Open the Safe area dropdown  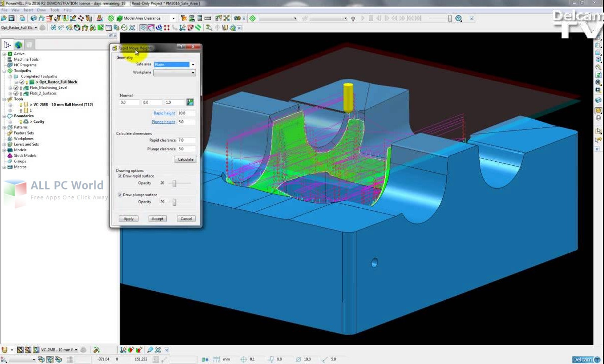coord(193,64)
